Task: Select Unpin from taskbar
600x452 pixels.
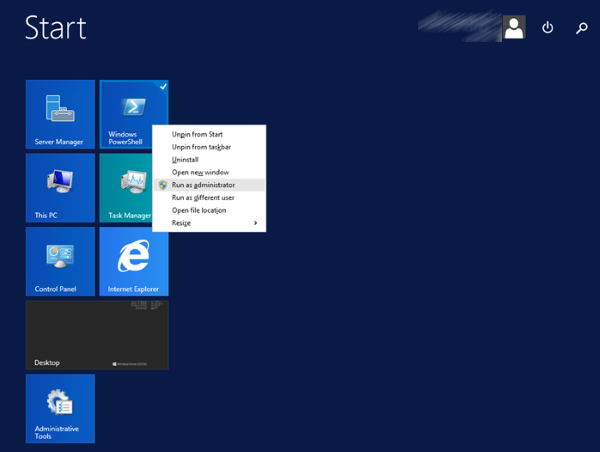Action: point(209,147)
